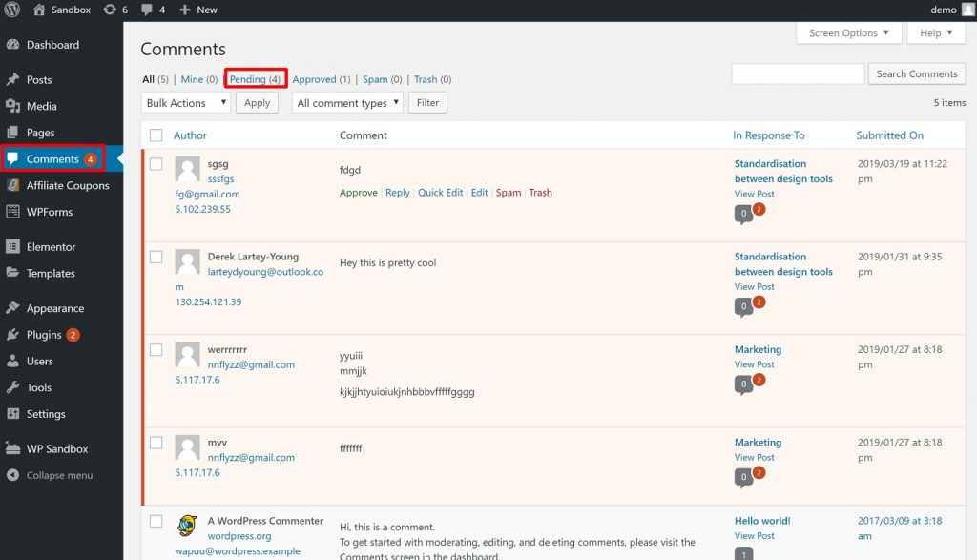Click the Apply button
977x560 pixels.
pos(256,102)
